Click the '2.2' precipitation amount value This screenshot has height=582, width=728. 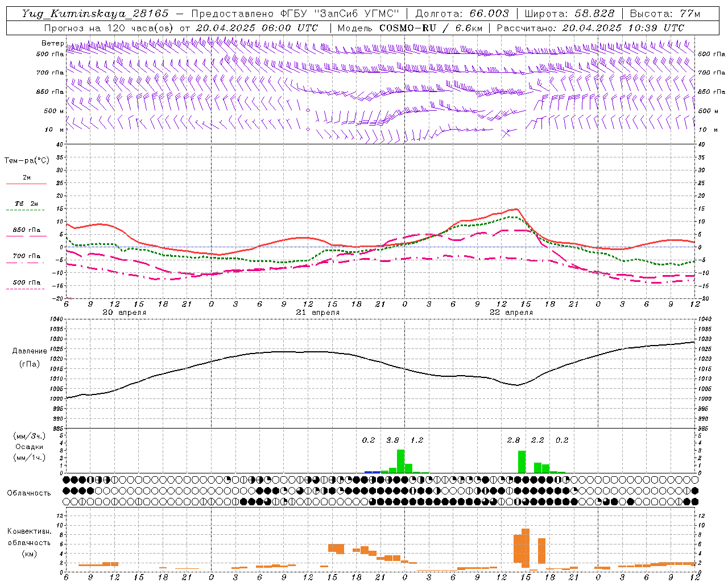tap(537, 440)
